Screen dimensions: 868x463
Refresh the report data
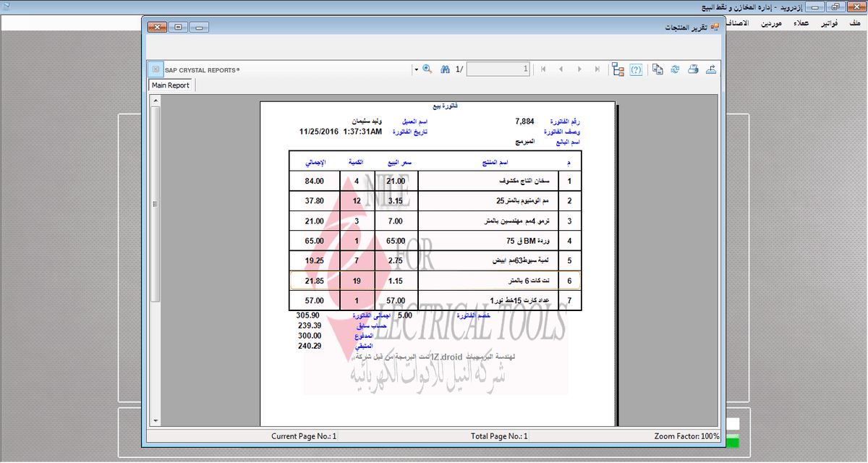[675, 69]
